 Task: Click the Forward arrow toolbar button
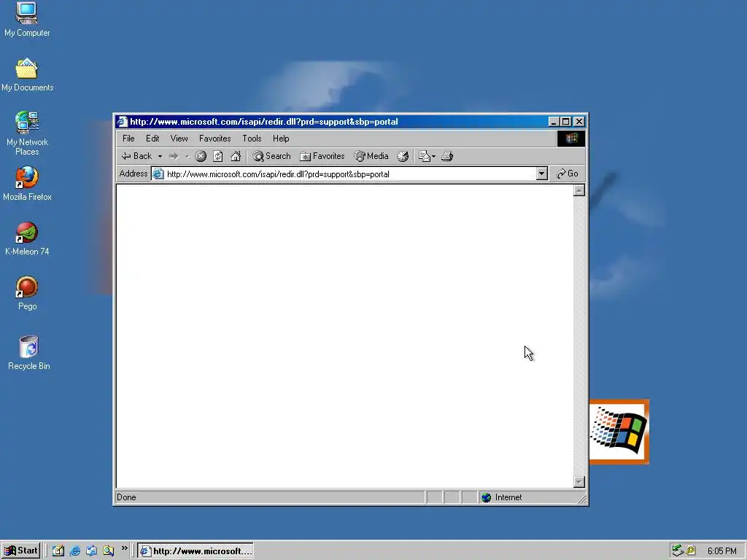(174, 156)
